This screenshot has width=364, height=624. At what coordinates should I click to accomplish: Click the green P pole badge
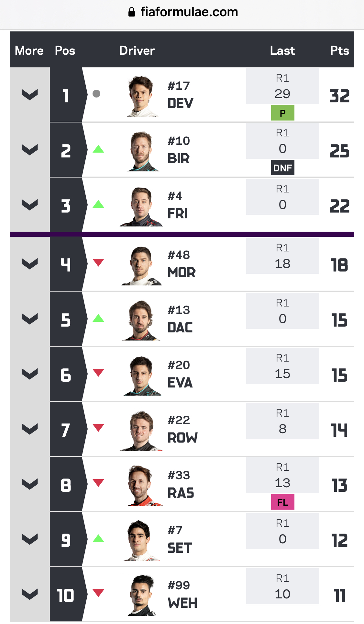(x=282, y=113)
